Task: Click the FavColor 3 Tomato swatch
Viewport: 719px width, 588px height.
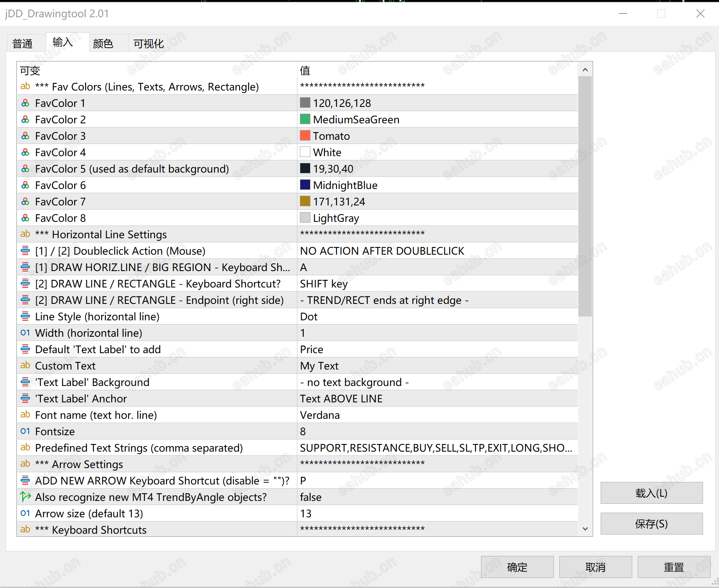Action: [x=305, y=136]
